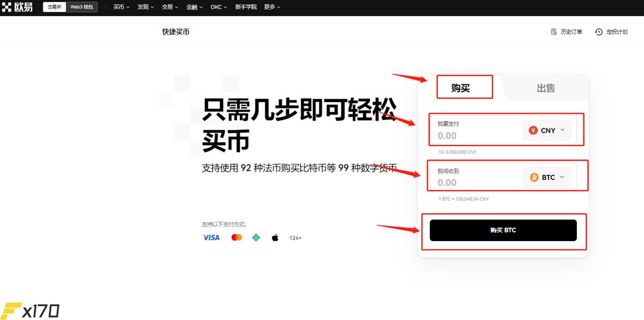Image resolution: width=644 pixels, height=320 pixels.
Task: Click the 10-5,000,000 CNY limit text
Action: click(457, 152)
